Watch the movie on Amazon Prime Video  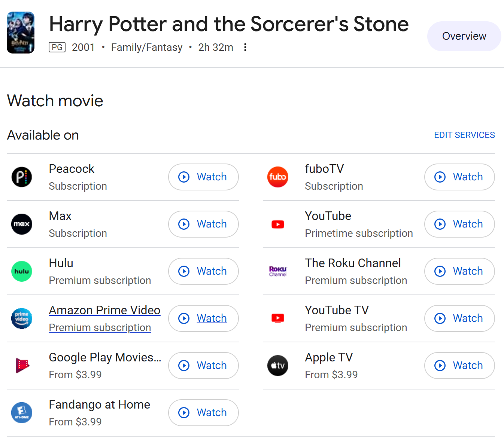203,318
